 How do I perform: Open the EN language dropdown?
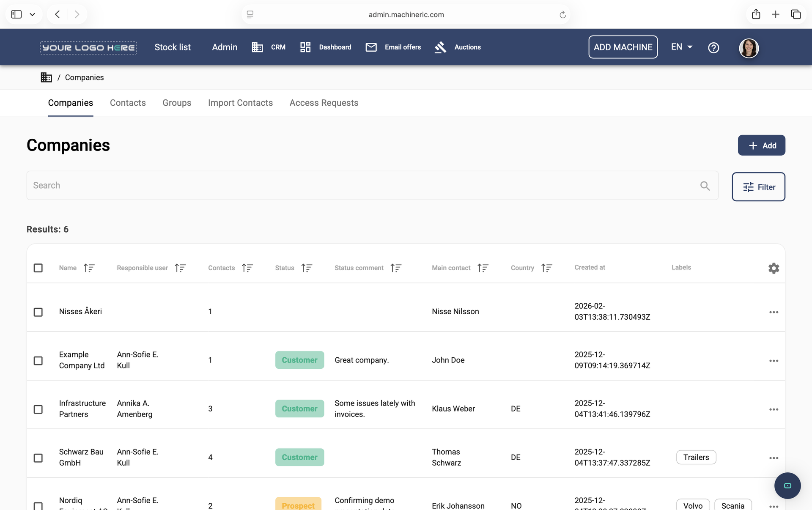[681, 47]
